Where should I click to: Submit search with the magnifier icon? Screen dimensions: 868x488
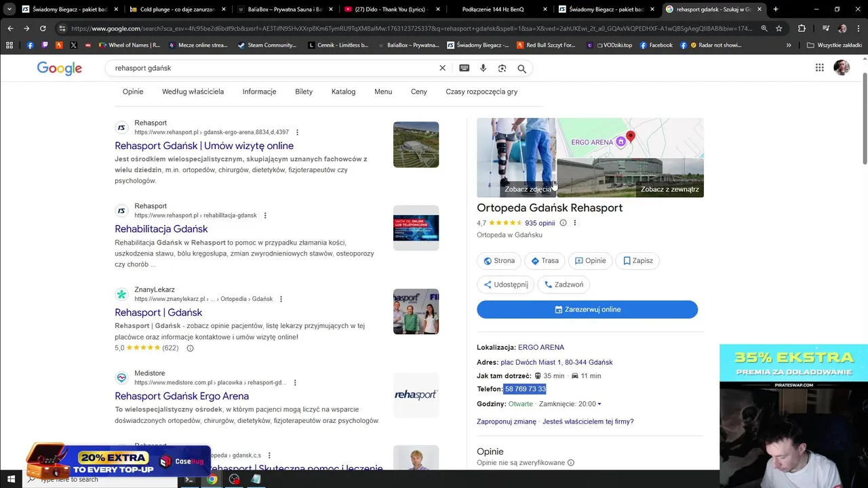pyautogui.click(x=522, y=68)
